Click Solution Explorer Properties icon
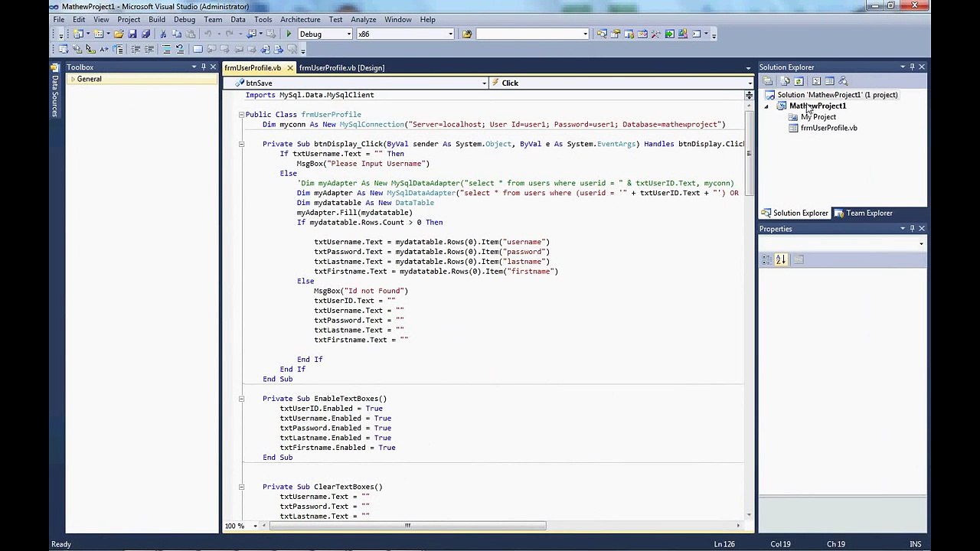 [x=768, y=81]
